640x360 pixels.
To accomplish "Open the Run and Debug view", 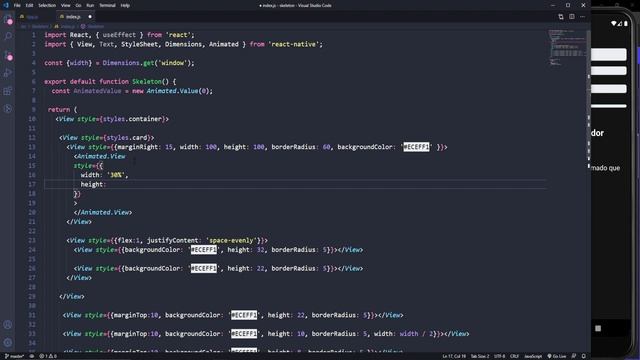I will 8,73.
